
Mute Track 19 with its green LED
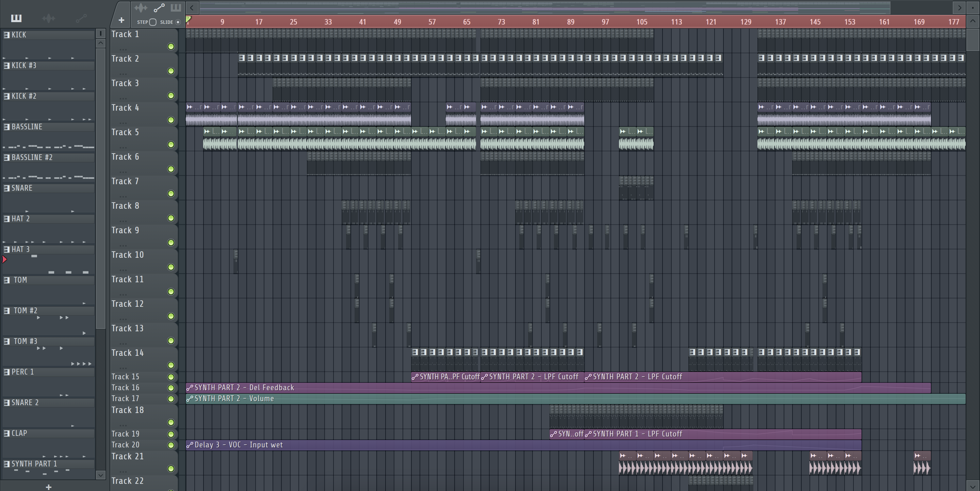171,434
